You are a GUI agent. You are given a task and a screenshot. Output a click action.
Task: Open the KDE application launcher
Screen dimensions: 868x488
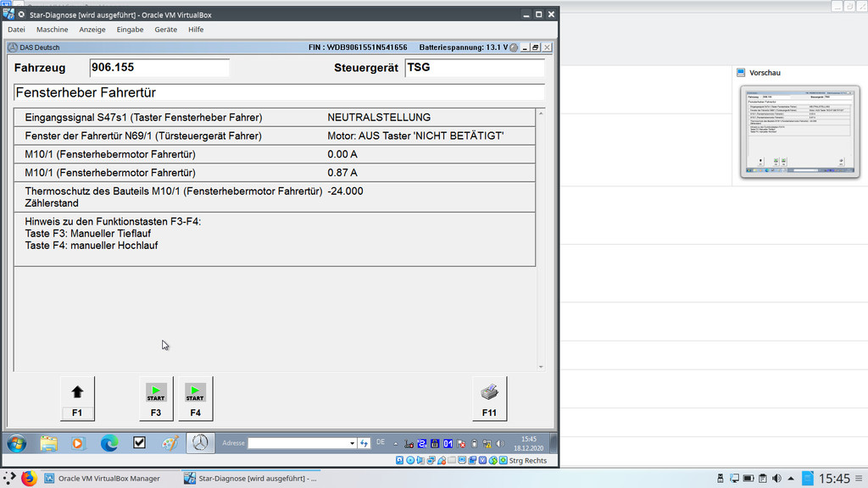point(10,478)
